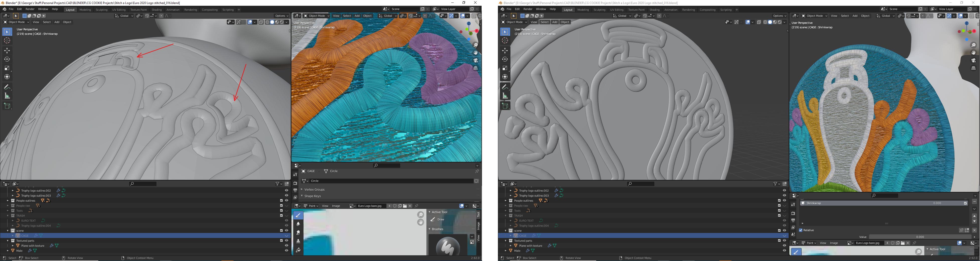Click Add in left window's gray viewport header

57,22
